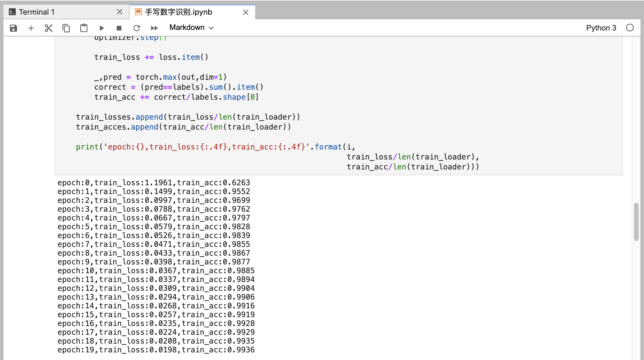This screenshot has width=644, height=360.
Task: Click the Save notebook icon
Action: click(x=13, y=28)
